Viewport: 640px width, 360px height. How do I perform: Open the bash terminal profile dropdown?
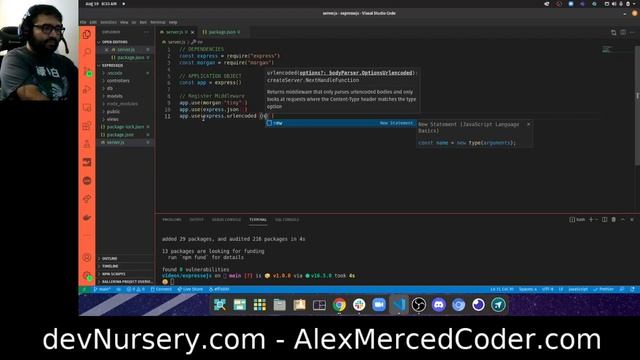point(597,220)
